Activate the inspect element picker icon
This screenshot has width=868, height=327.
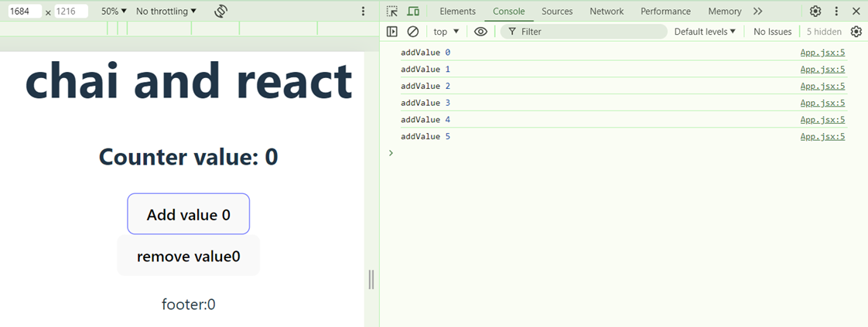[x=392, y=11]
